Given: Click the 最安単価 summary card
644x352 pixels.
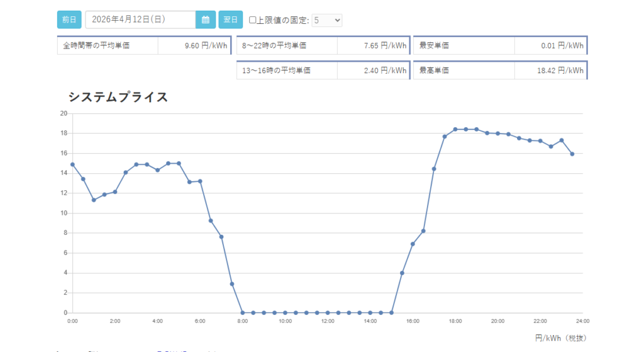Looking at the screenshot, I should pos(500,45).
